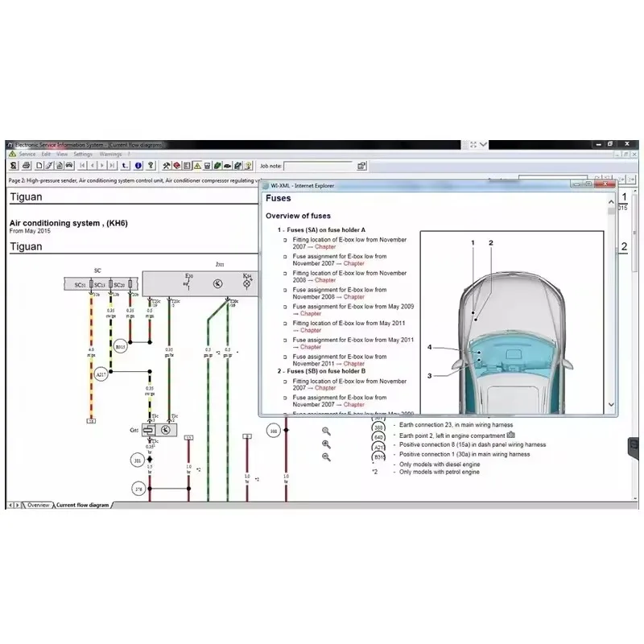The width and height of the screenshot is (644, 644).
Task: Switch to the Overview tab
Action: [39, 505]
